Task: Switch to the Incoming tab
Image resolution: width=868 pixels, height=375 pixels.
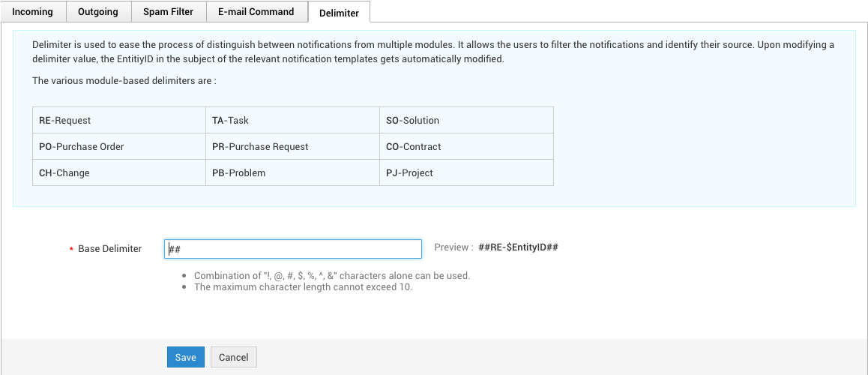Action: pyautogui.click(x=33, y=12)
